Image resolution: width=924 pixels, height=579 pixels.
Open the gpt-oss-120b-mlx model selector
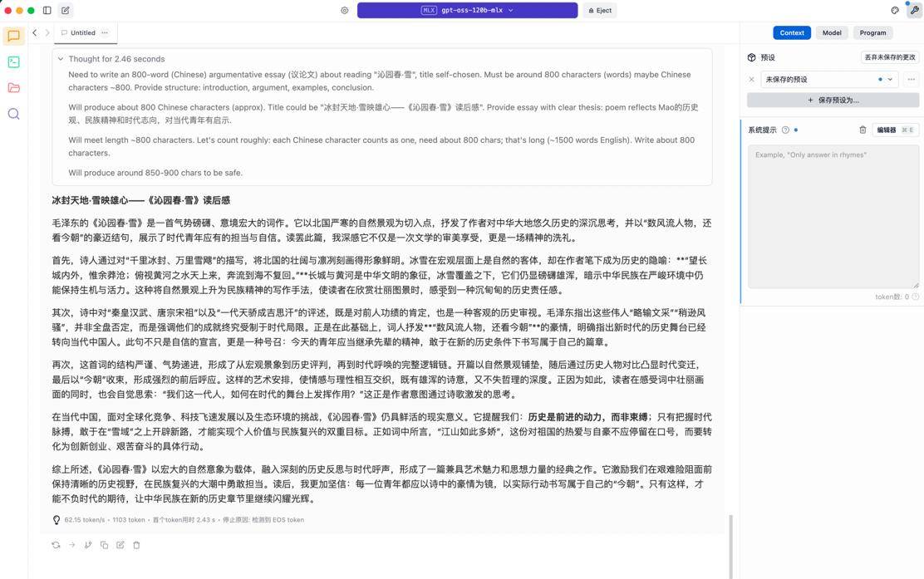click(x=467, y=11)
